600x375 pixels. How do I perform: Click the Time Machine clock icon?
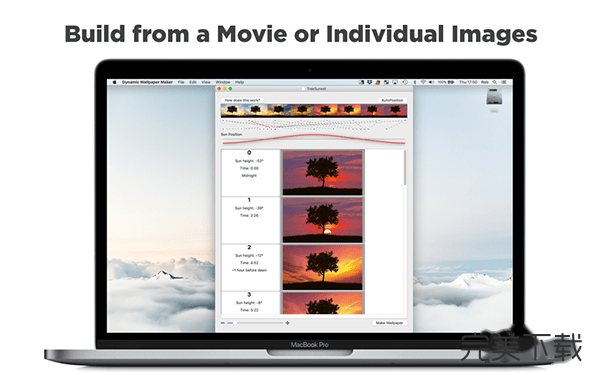[x=405, y=82]
